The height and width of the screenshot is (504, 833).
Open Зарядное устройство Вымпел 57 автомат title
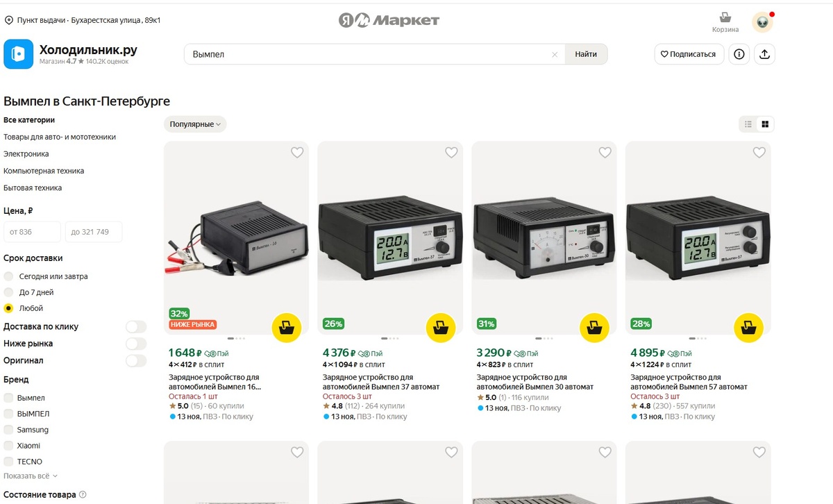[689, 382]
